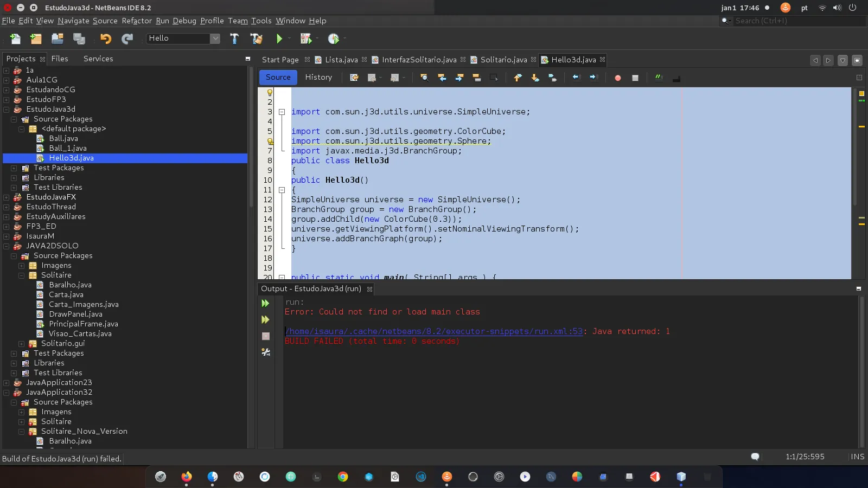Click the Profile Project icon

pyautogui.click(x=334, y=38)
